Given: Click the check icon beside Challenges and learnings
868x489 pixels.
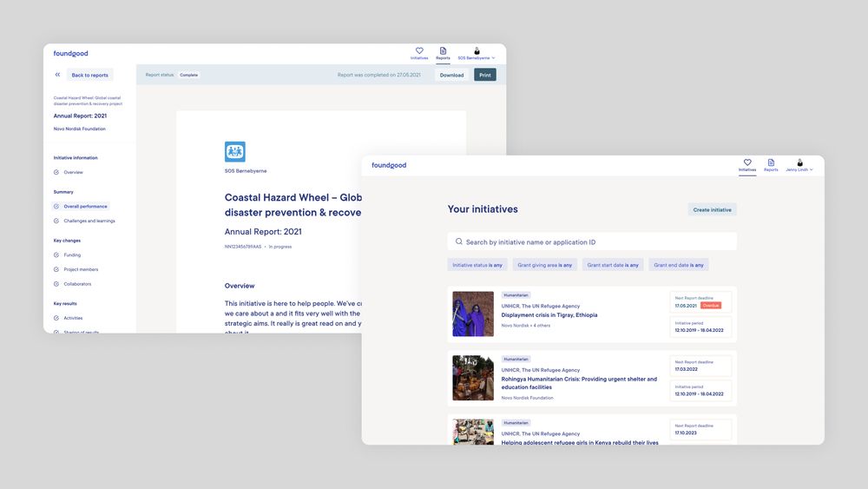Looking at the screenshot, I should coord(56,221).
